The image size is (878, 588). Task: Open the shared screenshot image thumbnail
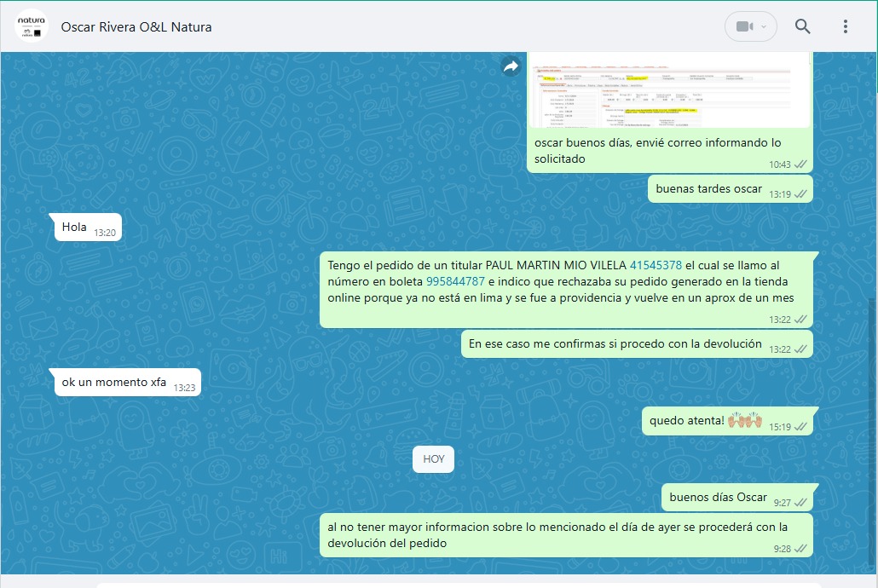point(669,89)
